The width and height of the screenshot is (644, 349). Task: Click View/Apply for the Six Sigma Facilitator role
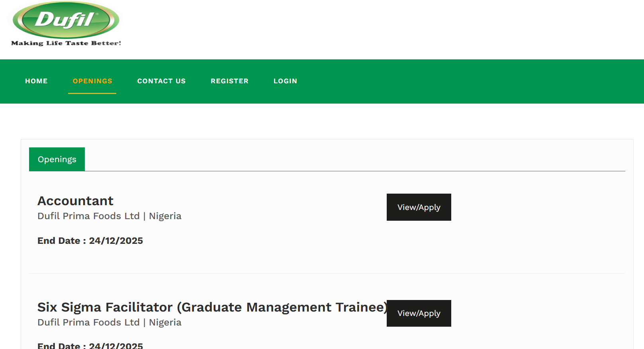click(x=419, y=313)
